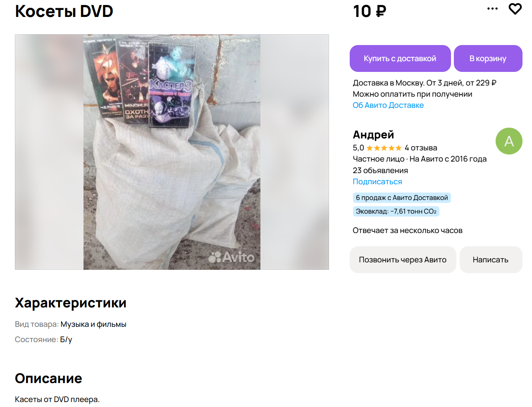Image resolution: width=532 pixels, height=407 pixels.
Task: Message the seller with Написать button
Action: click(x=491, y=259)
